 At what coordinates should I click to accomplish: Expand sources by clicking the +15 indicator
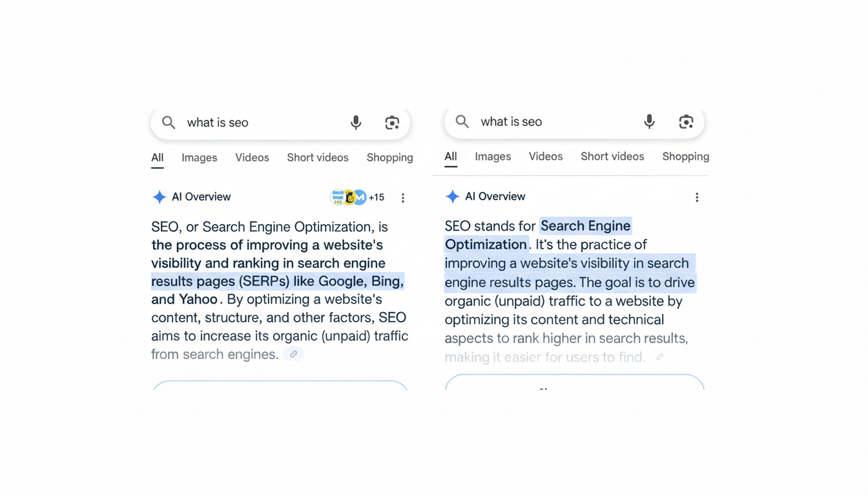coord(376,197)
